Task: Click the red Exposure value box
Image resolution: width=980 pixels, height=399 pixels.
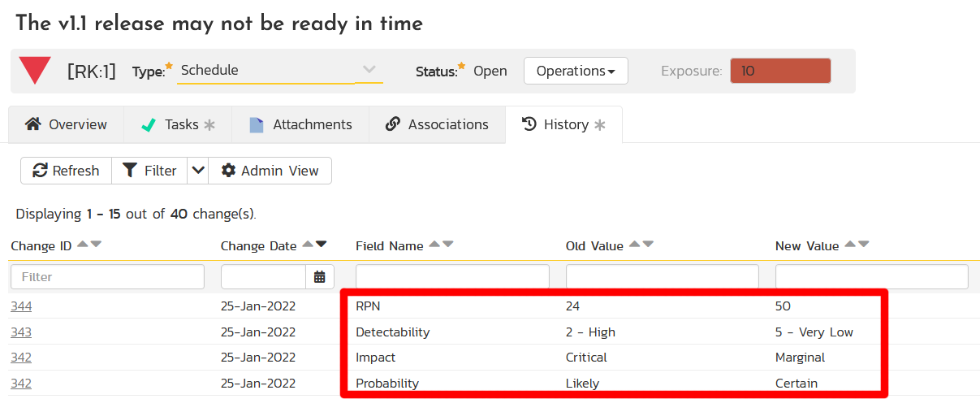Action: (780, 71)
